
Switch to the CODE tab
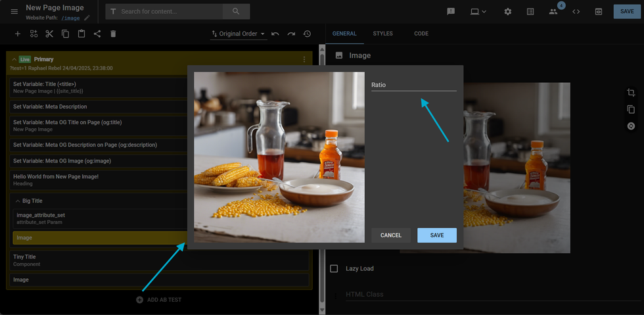(x=421, y=34)
